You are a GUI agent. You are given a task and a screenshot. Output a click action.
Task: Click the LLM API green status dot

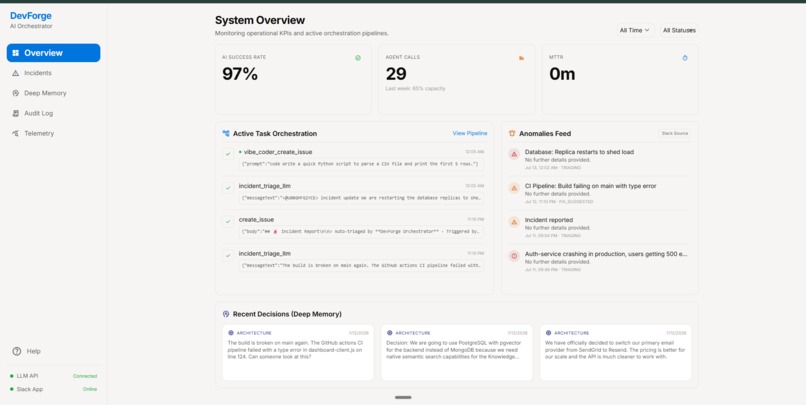(12, 376)
